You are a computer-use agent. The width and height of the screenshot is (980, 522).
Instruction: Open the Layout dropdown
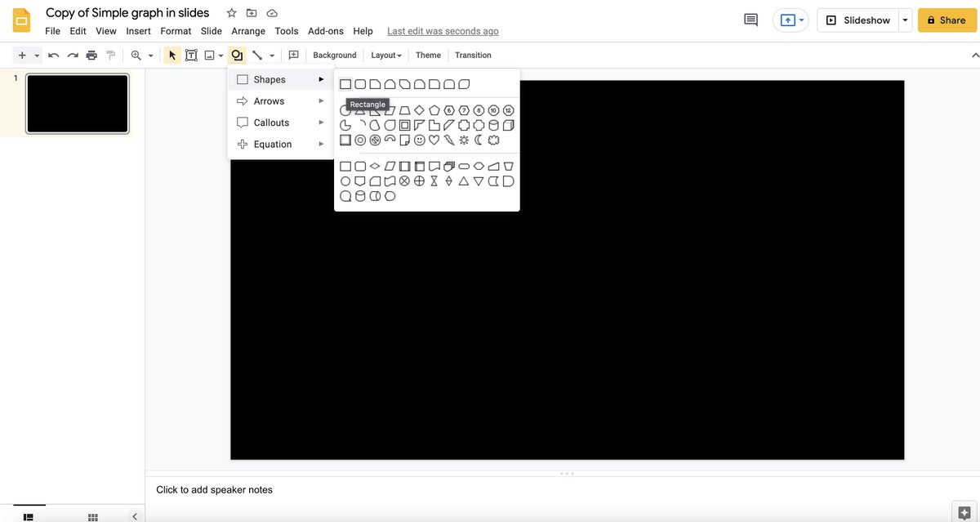point(385,55)
